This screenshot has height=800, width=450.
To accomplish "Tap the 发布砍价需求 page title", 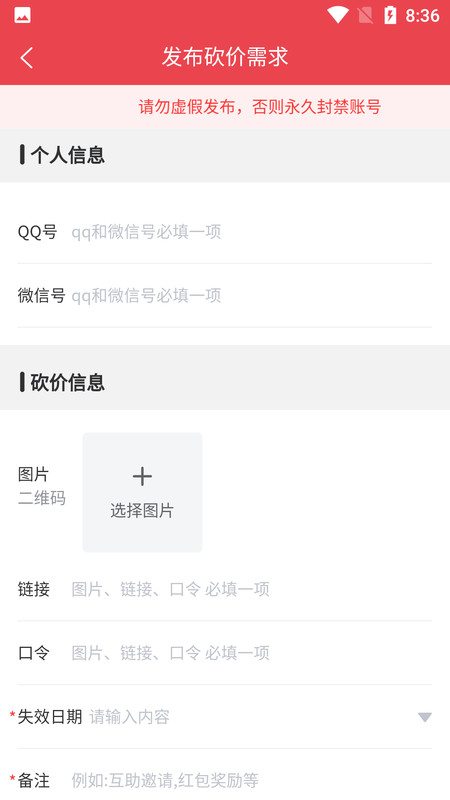I will click(225, 57).
